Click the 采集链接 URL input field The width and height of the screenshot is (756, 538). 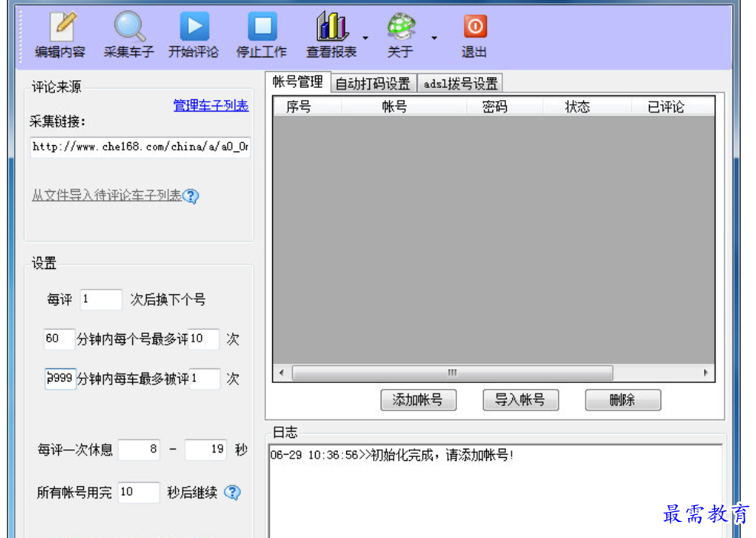coord(141,147)
